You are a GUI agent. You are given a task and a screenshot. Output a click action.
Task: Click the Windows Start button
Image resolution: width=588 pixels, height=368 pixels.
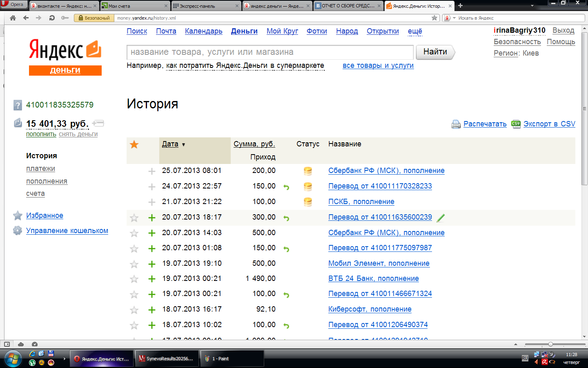13,359
